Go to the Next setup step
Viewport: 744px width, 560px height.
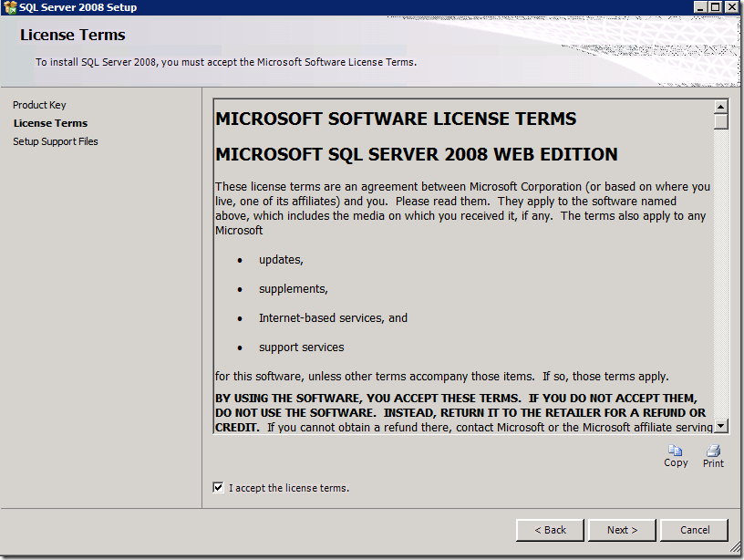(x=622, y=530)
